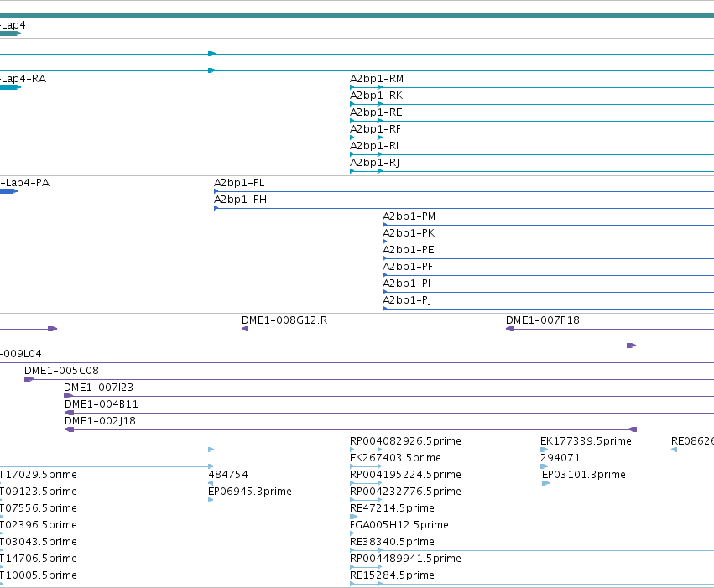714x588 pixels.
Task: Click the blue arrow glyph under EP03101.3prime
Action: coord(545,483)
